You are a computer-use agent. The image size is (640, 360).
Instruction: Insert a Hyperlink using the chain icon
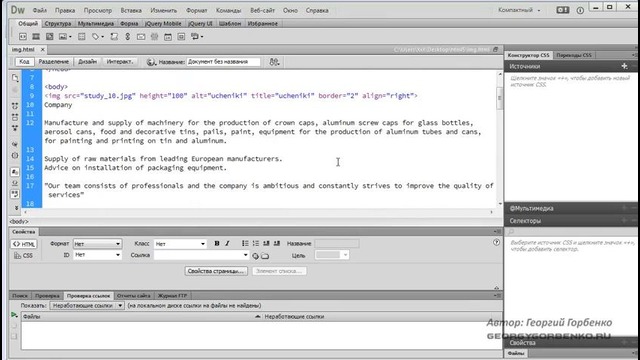point(127,37)
